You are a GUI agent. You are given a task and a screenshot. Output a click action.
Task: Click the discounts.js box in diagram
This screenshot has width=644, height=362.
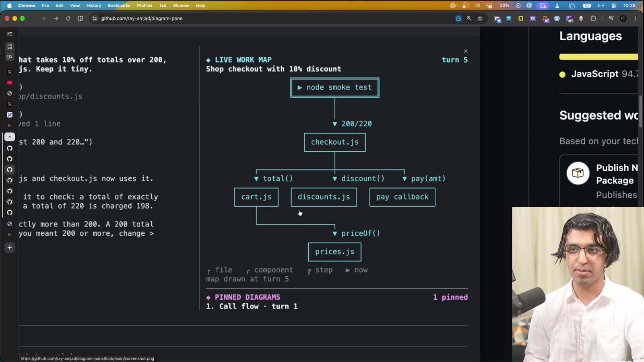click(x=324, y=197)
